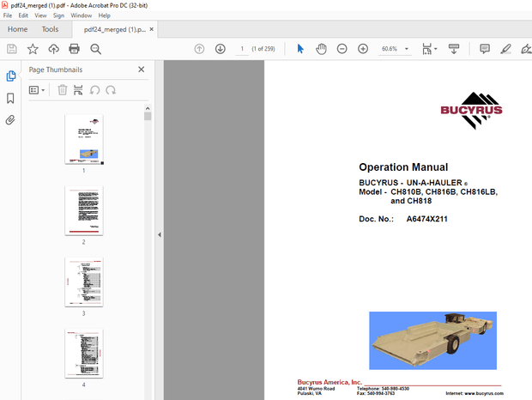
Task: Go to next page arrow
Action: click(221, 49)
